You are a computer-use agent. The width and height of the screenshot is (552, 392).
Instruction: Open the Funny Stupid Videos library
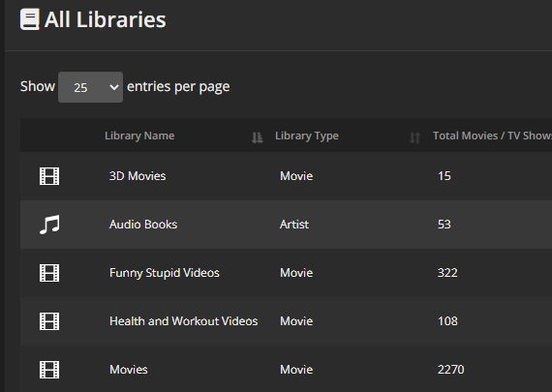click(165, 273)
